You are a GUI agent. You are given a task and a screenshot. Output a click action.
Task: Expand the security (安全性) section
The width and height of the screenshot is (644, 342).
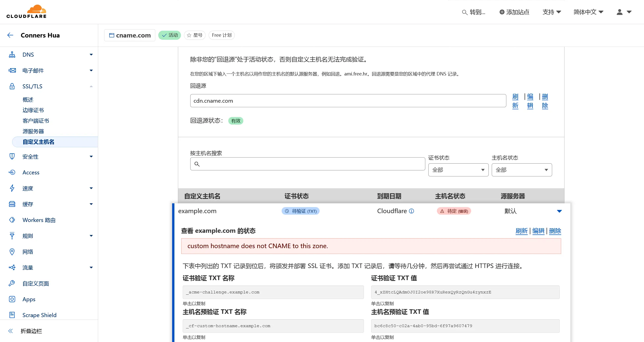[x=91, y=157]
